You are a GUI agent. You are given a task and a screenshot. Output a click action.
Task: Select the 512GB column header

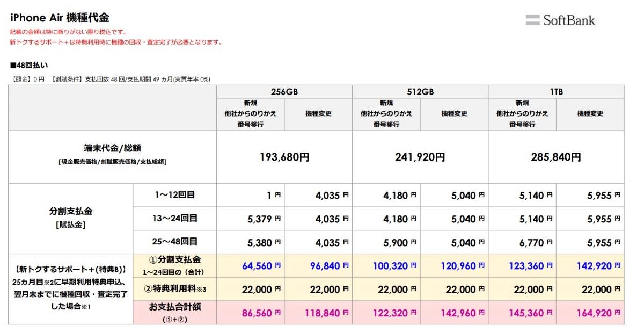[420, 92]
